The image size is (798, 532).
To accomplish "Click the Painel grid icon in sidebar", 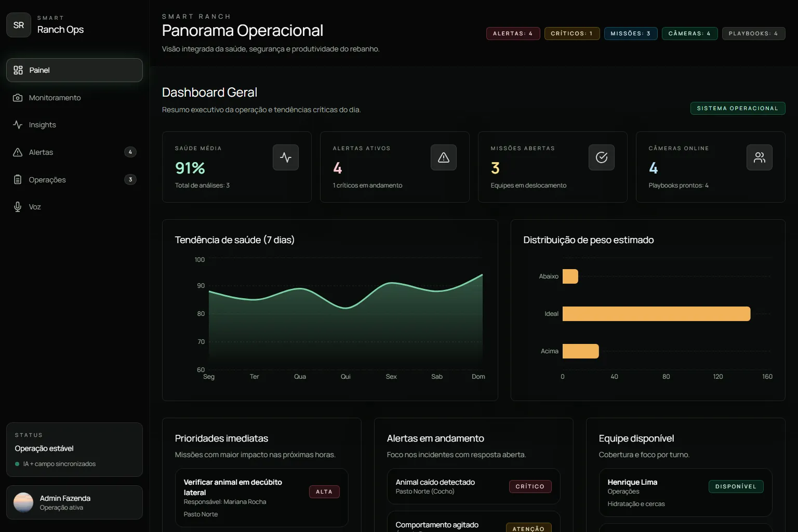I will (x=18, y=70).
